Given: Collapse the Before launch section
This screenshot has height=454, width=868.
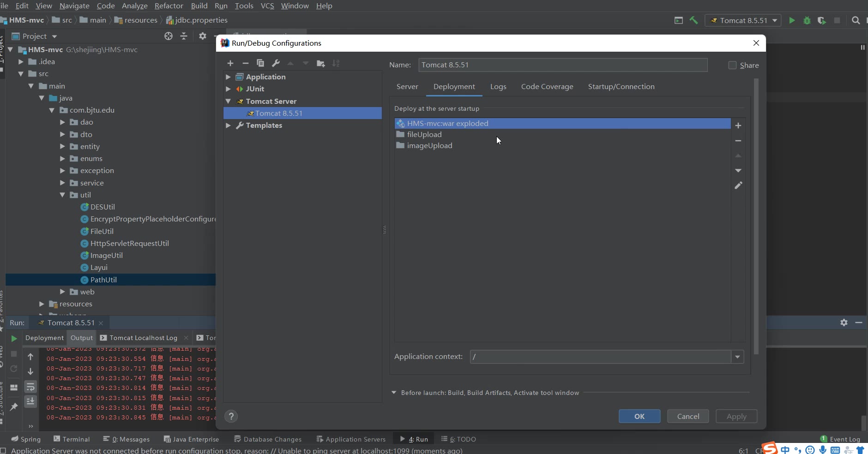Looking at the screenshot, I should pyautogui.click(x=394, y=393).
